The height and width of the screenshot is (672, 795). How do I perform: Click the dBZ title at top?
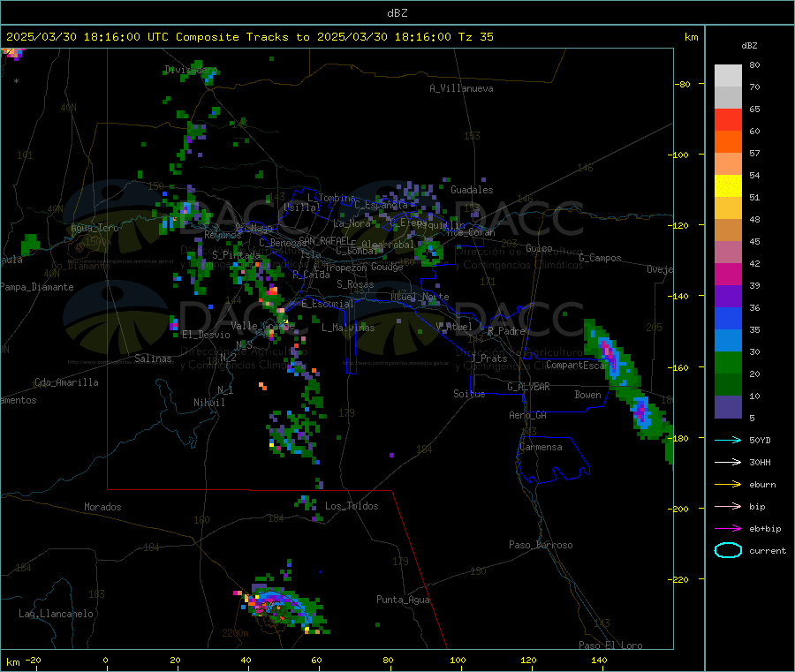click(x=397, y=13)
